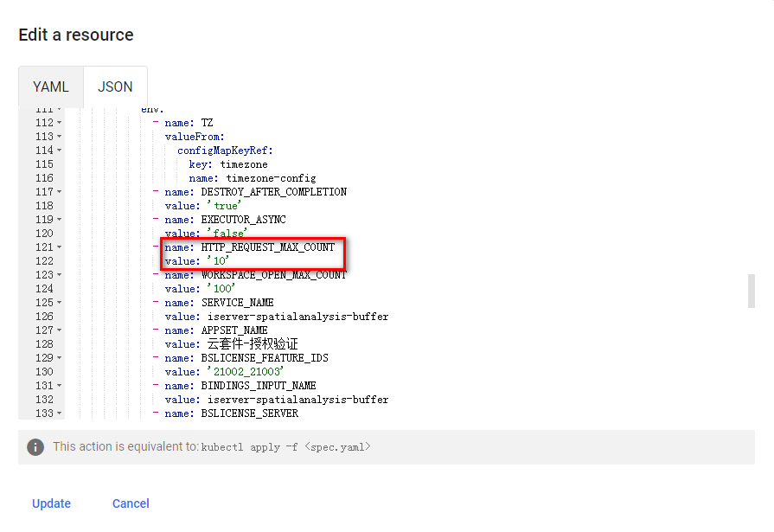Click SERVICE_NAME on line 125
Screen dimensions: 774x532
pyautogui.click(x=238, y=302)
